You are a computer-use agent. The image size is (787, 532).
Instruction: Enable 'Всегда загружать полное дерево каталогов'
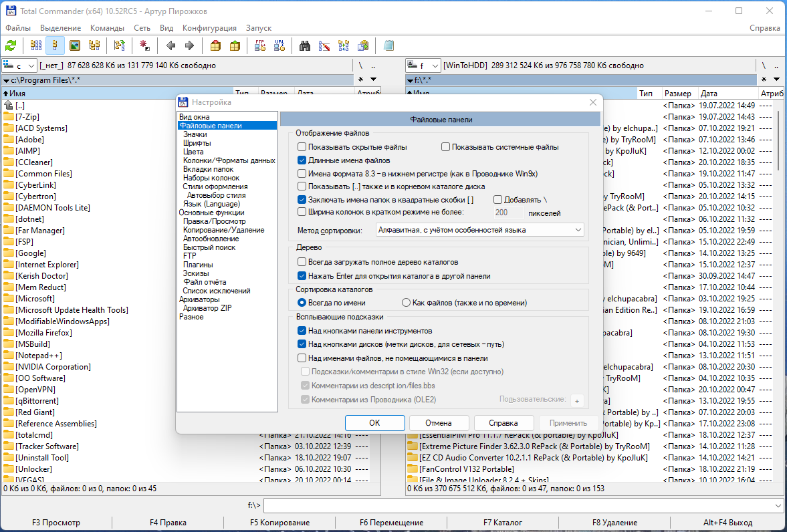302,262
